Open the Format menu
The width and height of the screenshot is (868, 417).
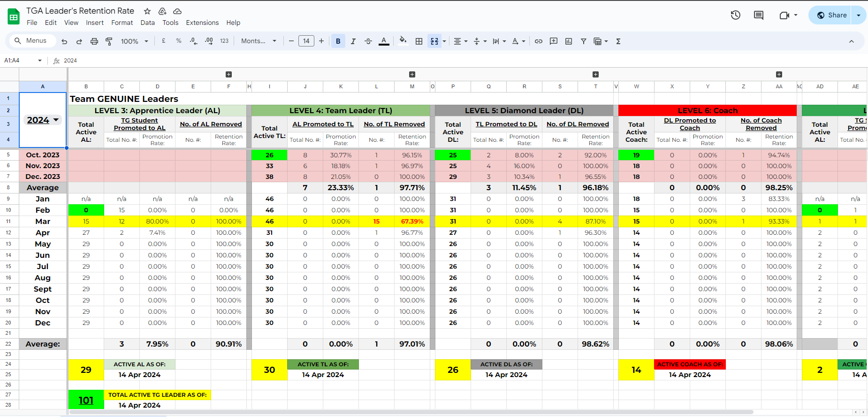tap(122, 23)
